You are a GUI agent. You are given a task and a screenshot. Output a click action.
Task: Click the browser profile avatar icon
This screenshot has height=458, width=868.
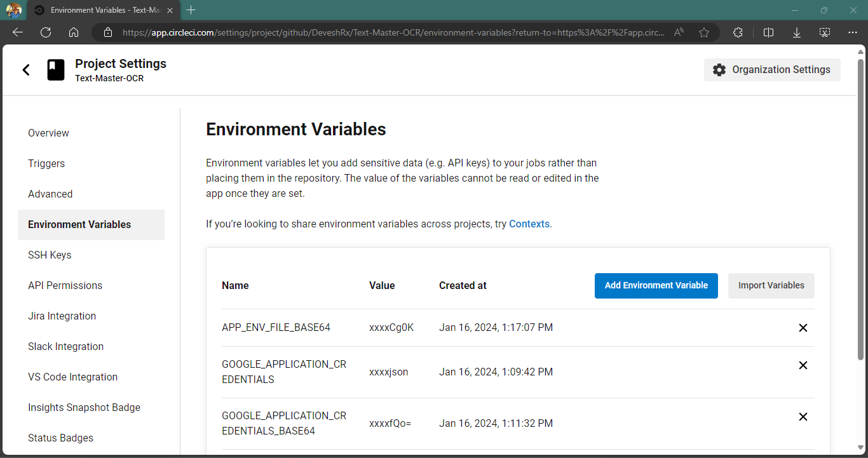(x=14, y=10)
